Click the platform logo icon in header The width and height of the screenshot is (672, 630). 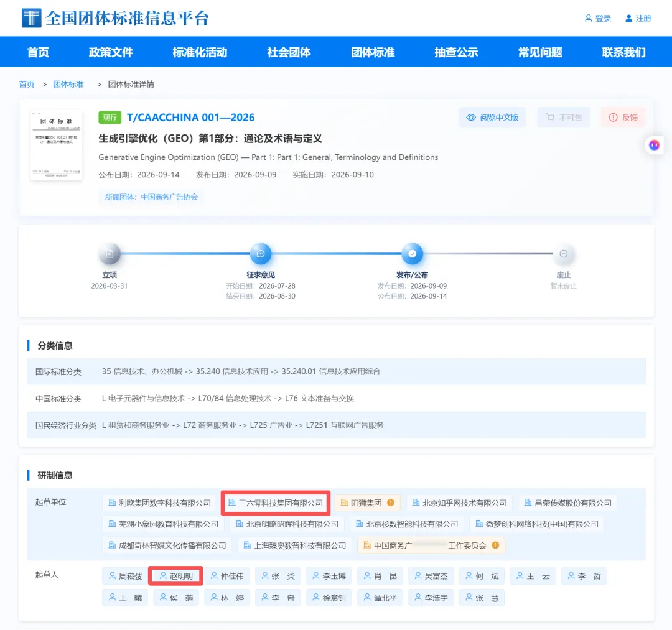(x=31, y=18)
